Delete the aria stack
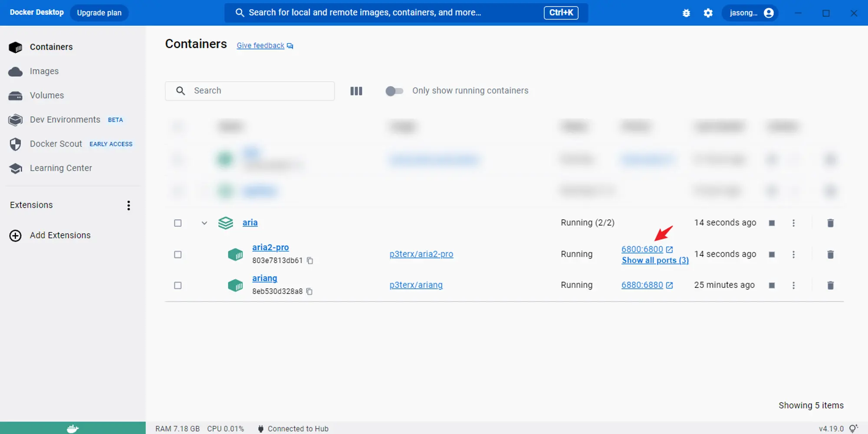 pyautogui.click(x=830, y=223)
